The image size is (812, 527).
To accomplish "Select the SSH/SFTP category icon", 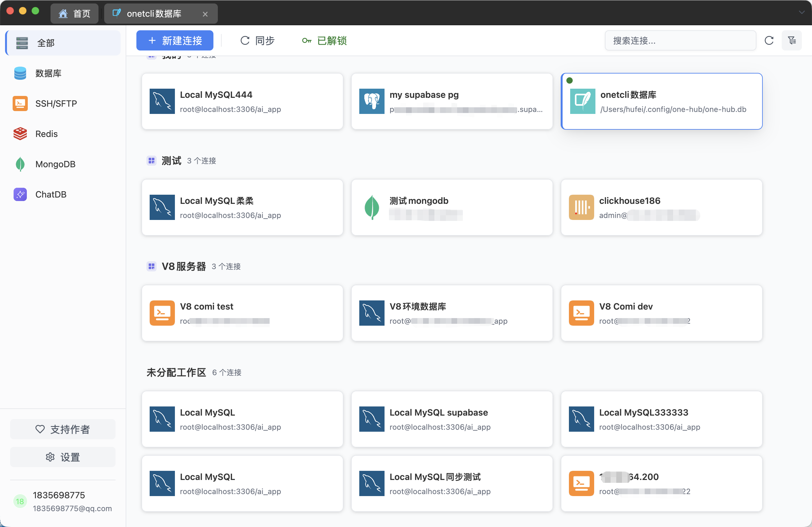I will pyautogui.click(x=20, y=104).
